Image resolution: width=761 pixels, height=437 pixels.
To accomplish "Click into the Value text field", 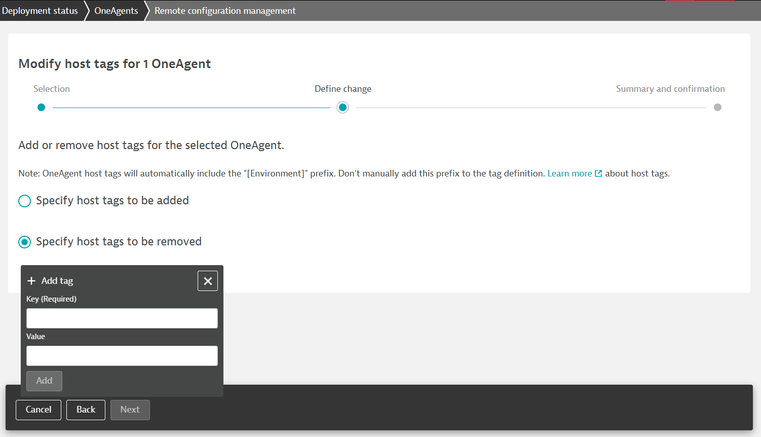I will tap(121, 355).
